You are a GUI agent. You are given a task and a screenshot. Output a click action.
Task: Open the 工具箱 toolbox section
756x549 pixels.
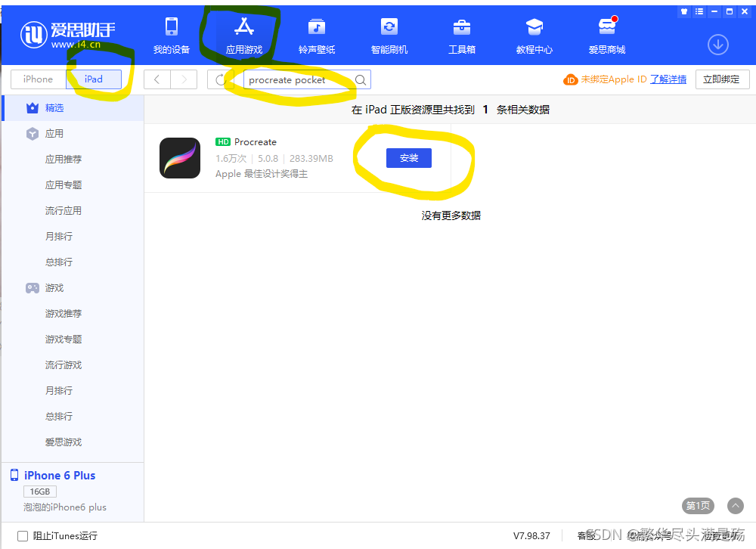point(462,36)
